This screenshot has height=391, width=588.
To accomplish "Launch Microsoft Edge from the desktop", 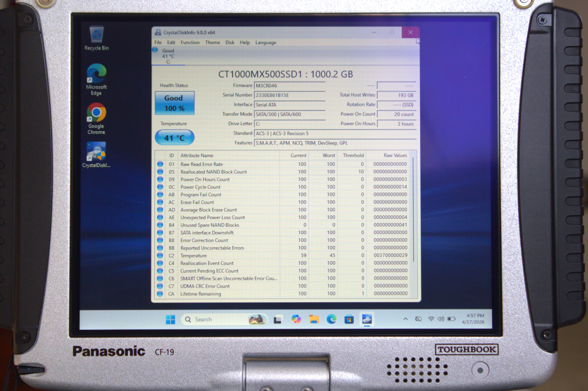I will [x=96, y=79].
